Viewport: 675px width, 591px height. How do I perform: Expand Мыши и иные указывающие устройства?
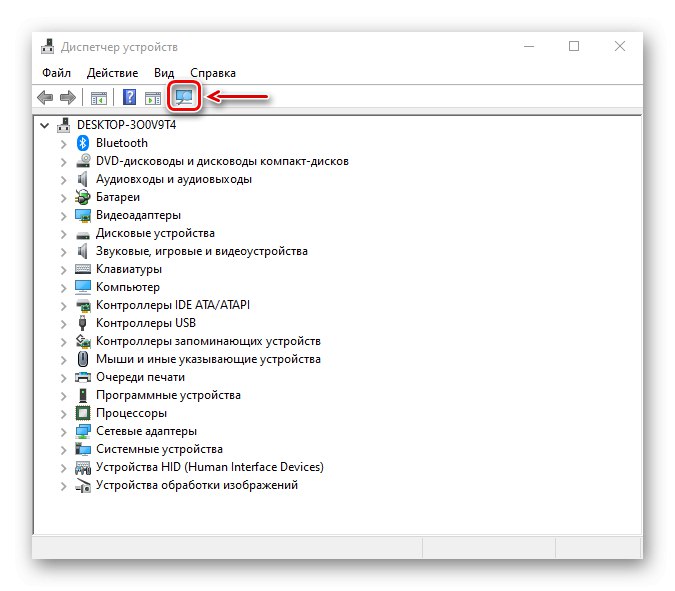(x=64, y=360)
